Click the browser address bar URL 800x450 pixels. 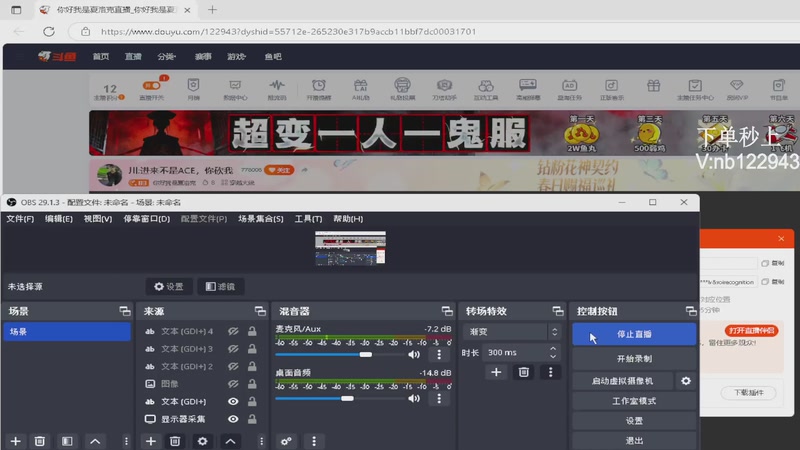pyautogui.click(x=288, y=32)
